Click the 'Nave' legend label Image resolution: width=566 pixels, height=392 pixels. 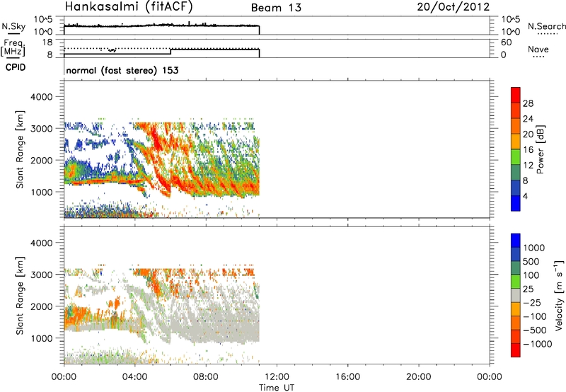[x=538, y=49]
